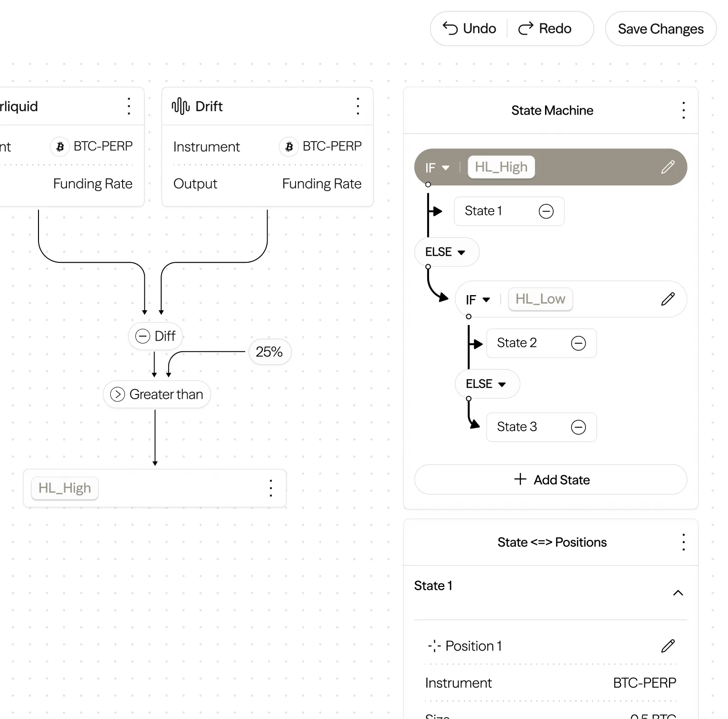Click the Add State button

(x=551, y=479)
